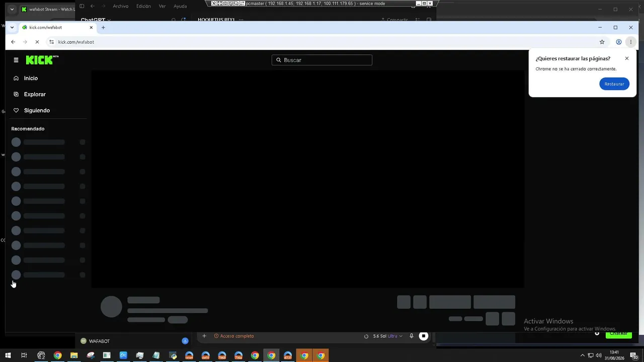Open tab search dropdown in front Chrome

pos(12,28)
